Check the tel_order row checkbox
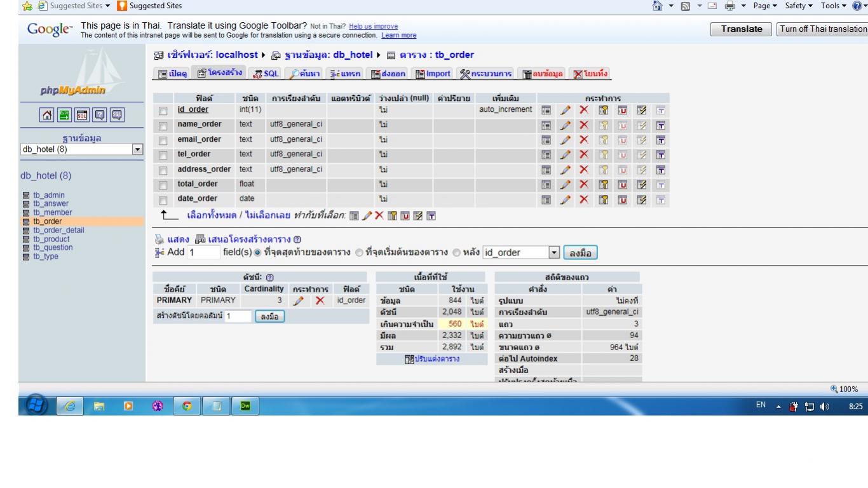 (x=163, y=155)
